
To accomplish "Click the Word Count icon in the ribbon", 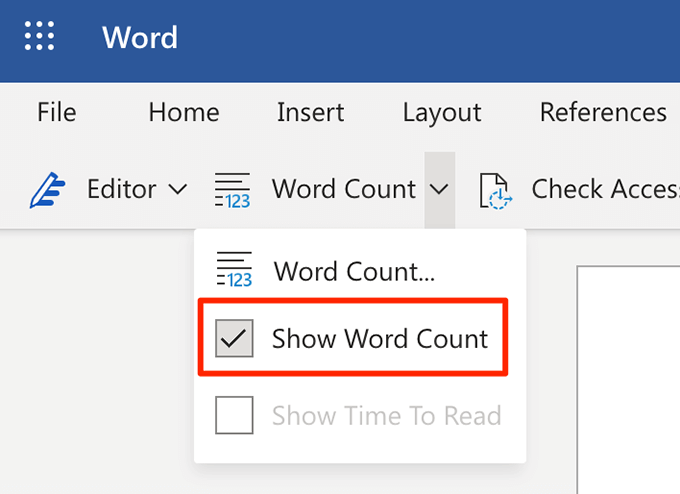I will click(x=233, y=189).
